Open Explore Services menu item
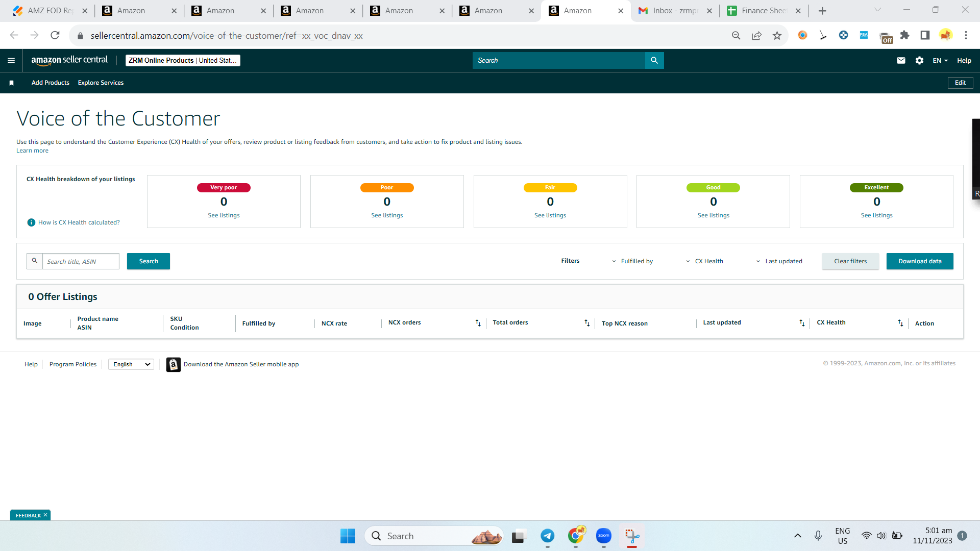The height and width of the screenshot is (551, 980). [x=101, y=83]
